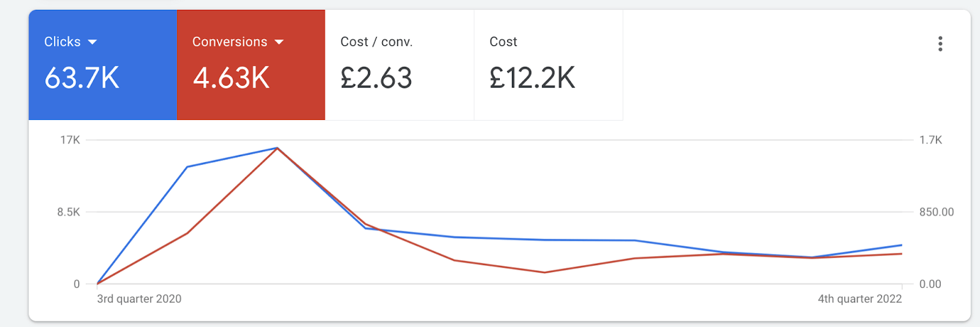Click the 4.63K conversions value
The height and width of the screenshot is (327, 980).
(x=231, y=78)
